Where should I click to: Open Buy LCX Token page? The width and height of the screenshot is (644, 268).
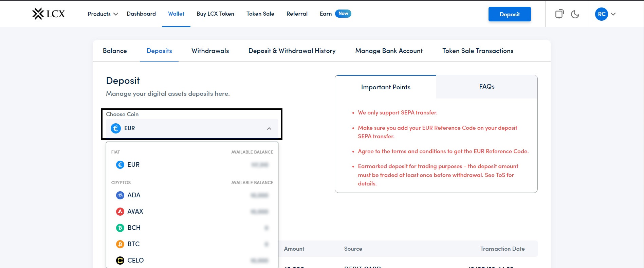[215, 14]
